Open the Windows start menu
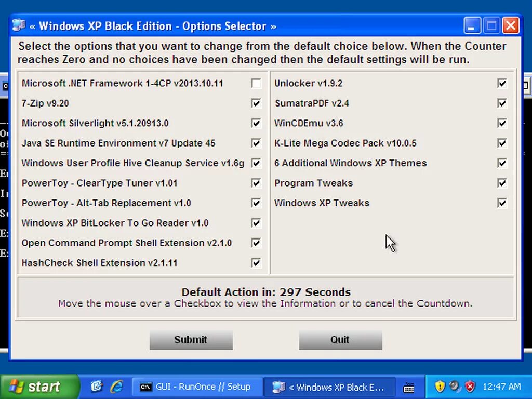Screen dimensions: 532x399 pyautogui.click(x=39, y=387)
